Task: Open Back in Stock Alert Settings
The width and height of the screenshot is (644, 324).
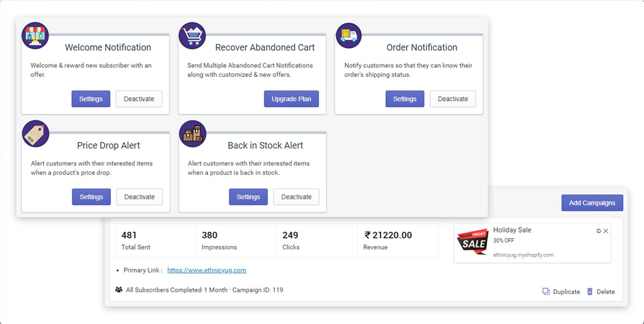Action: pyautogui.click(x=248, y=197)
